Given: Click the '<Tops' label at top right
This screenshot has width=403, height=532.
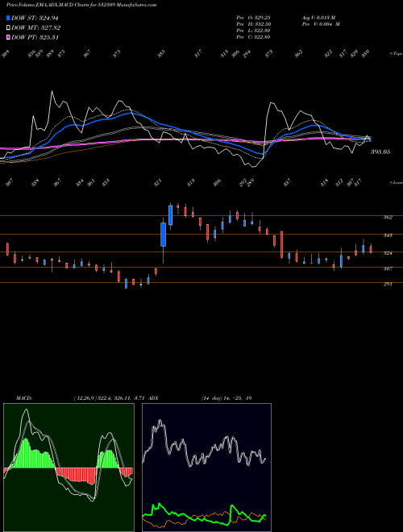Looking at the screenshot, I should tap(396, 54).
